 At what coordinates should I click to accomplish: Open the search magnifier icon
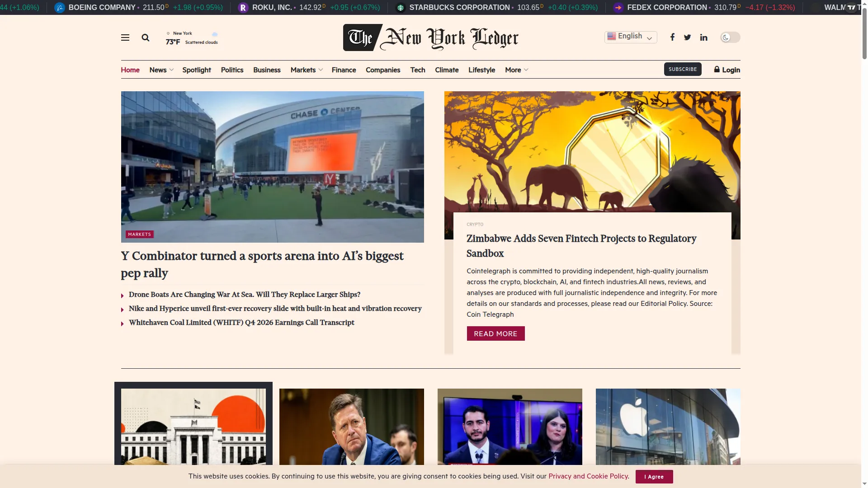click(146, 38)
